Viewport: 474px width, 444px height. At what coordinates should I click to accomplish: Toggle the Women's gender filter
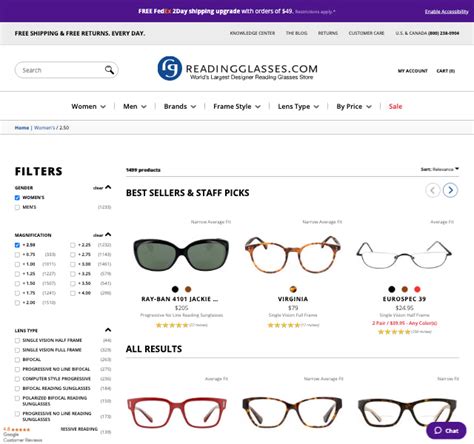point(17,198)
